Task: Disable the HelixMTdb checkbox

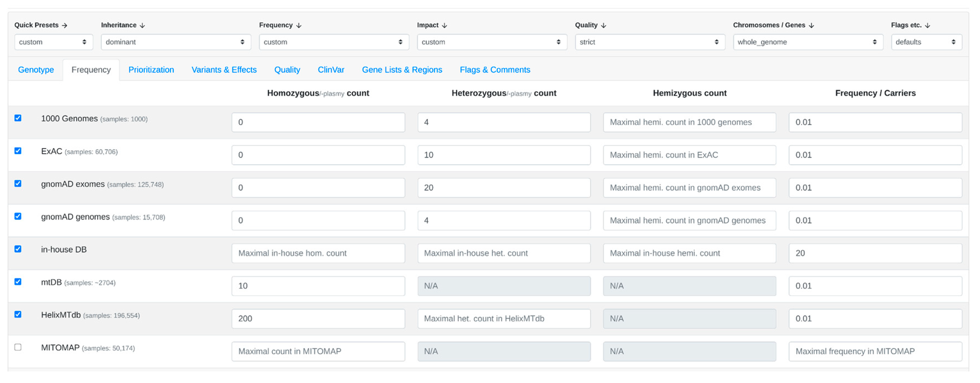Action: click(x=18, y=314)
